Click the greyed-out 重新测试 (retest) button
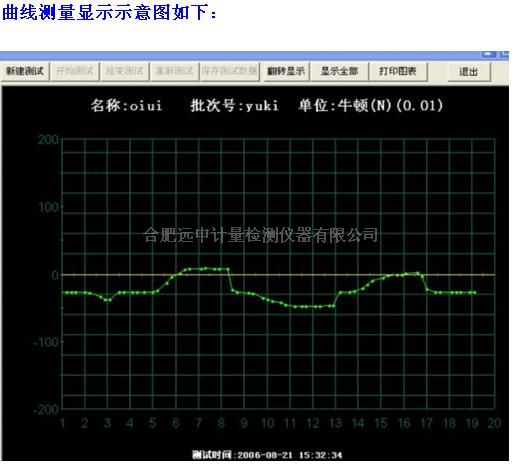The width and height of the screenshot is (518, 476). [x=175, y=71]
